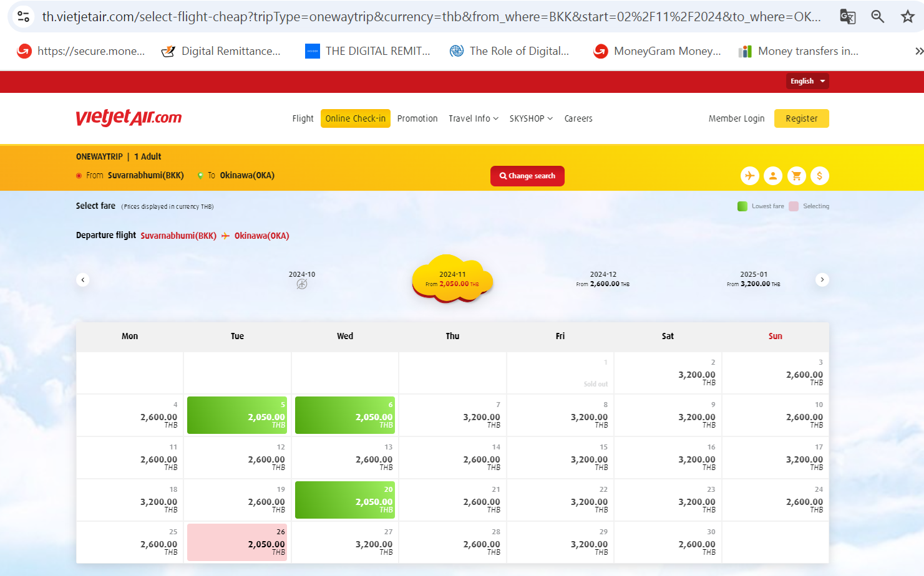The image size is (924, 576).
Task: Select November 16 fare 3,200.00
Action: point(668,458)
